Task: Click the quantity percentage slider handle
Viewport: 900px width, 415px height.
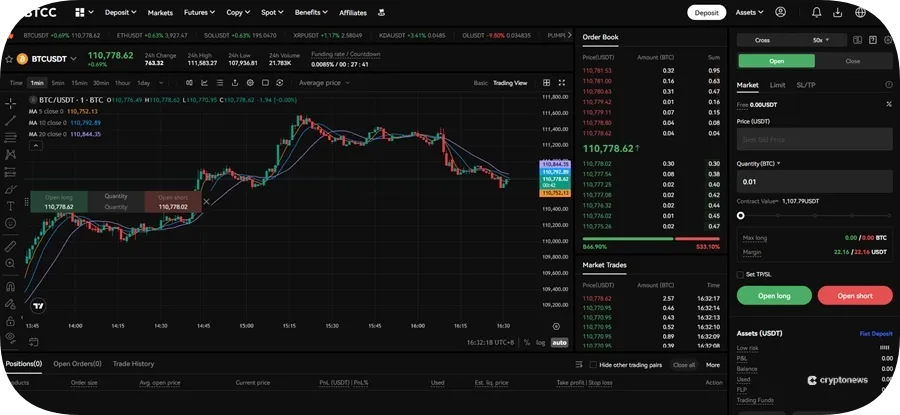Action: (740, 216)
